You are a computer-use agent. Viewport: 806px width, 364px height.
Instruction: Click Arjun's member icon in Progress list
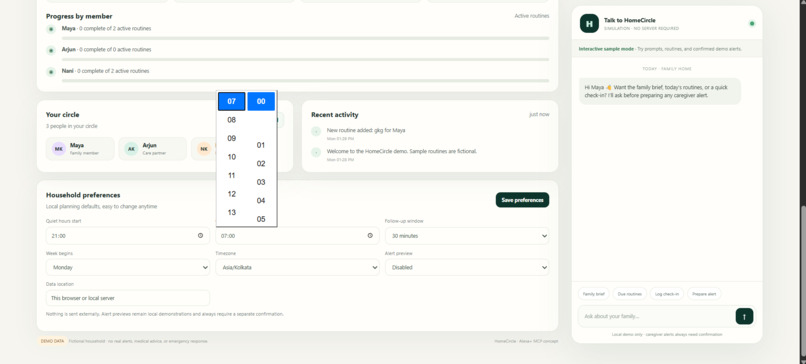tap(51, 50)
